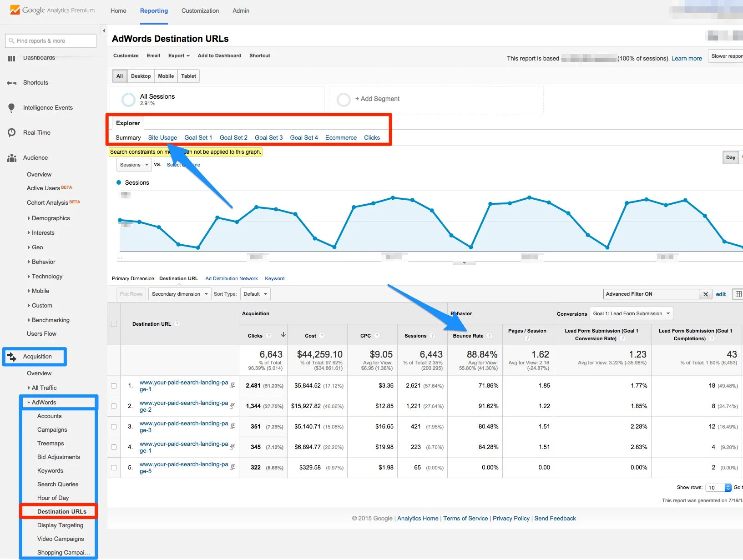Click the + Add Segment box

[436, 99]
